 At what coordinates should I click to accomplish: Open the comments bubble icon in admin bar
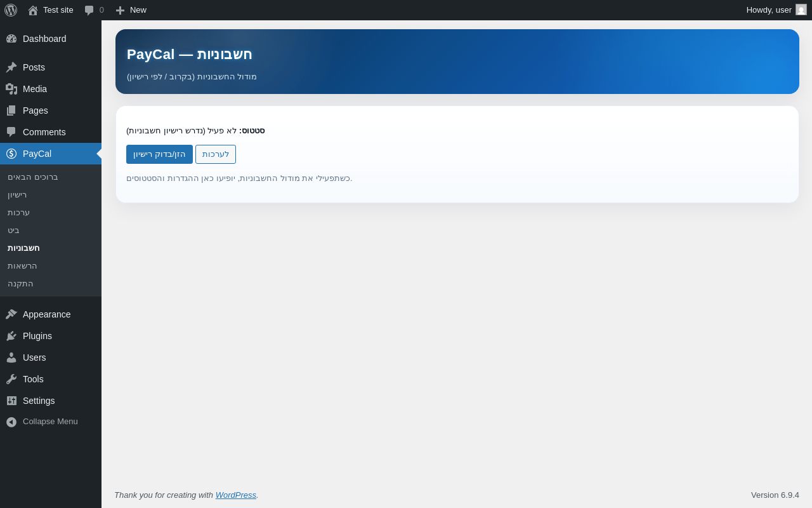click(x=89, y=10)
